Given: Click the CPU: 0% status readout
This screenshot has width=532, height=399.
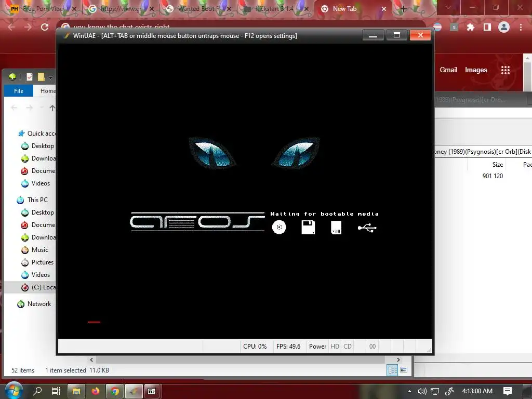Looking at the screenshot, I should tap(255, 347).
